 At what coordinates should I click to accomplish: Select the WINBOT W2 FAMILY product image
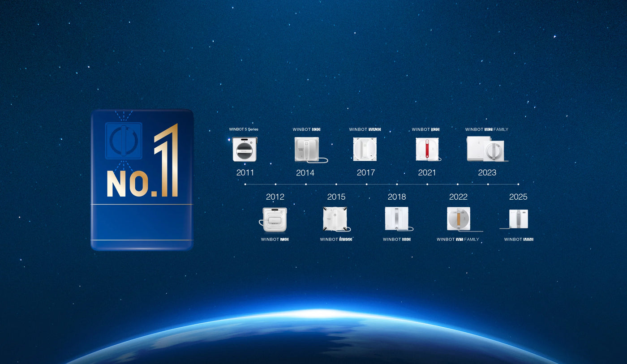click(x=486, y=149)
